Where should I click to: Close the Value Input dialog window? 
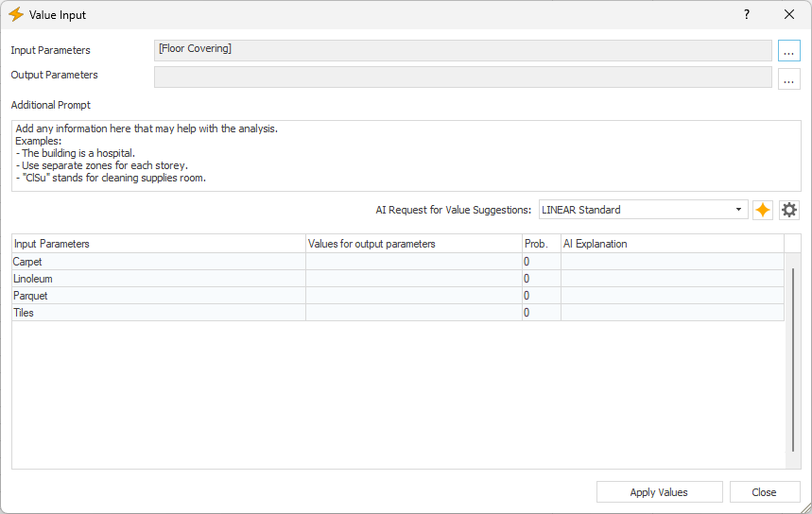point(788,14)
